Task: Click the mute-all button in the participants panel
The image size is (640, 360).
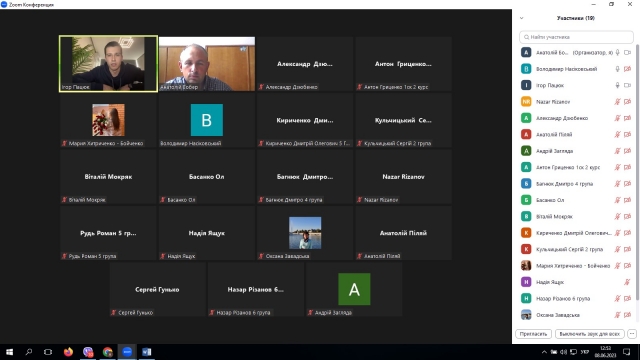Action: click(590, 334)
